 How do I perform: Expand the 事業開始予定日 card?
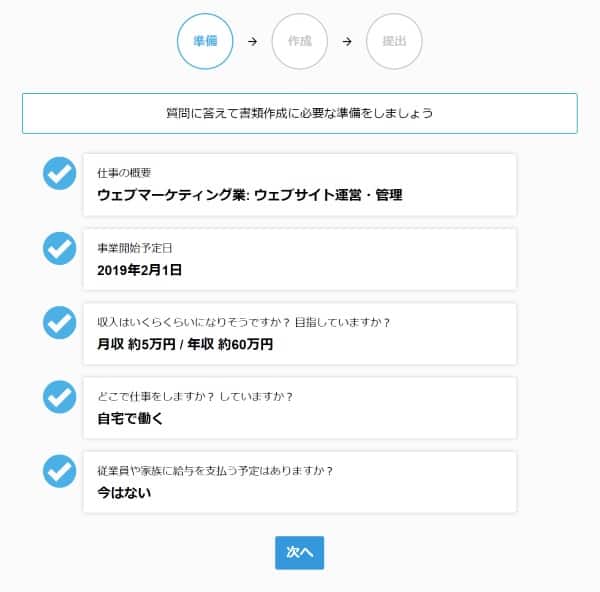(x=299, y=259)
